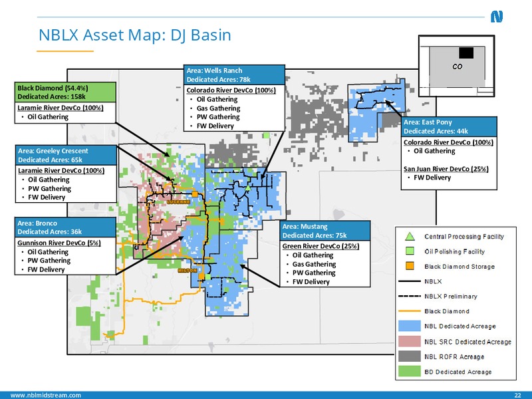Click the LUCERNE label on the map
The width and height of the screenshot is (532, 399).
[179, 202]
